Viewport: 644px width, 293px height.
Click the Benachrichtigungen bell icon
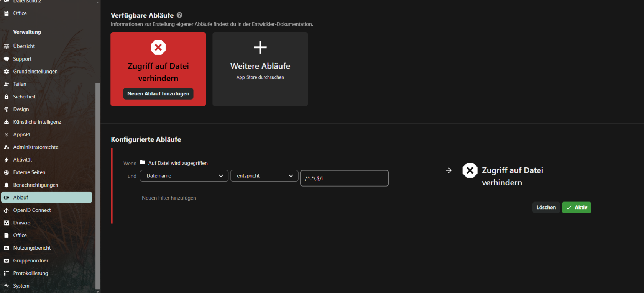pyautogui.click(x=7, y=185)
